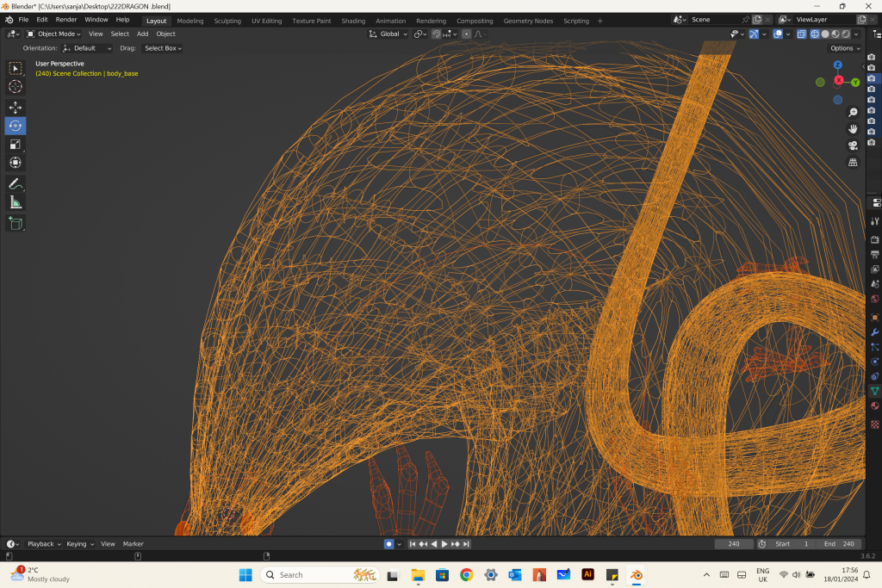Toggle camera view with camera gizmo
The height and width of the screenshot is (588, 882).
[853, 145]
